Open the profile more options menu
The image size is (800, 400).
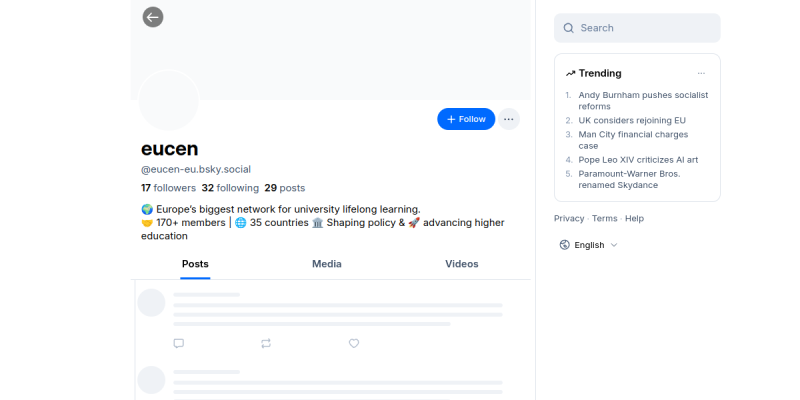pyautogui.click(x=509, y=119)
